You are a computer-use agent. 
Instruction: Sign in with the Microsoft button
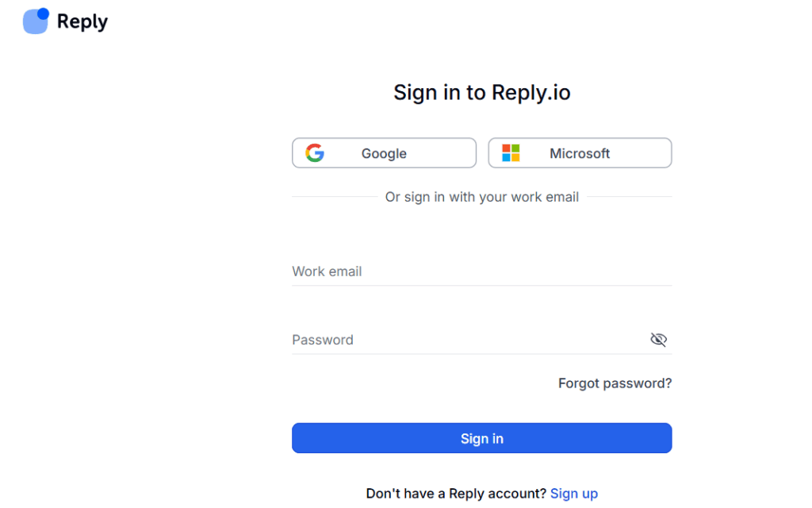pyautogui.click(x=580, y=152)
